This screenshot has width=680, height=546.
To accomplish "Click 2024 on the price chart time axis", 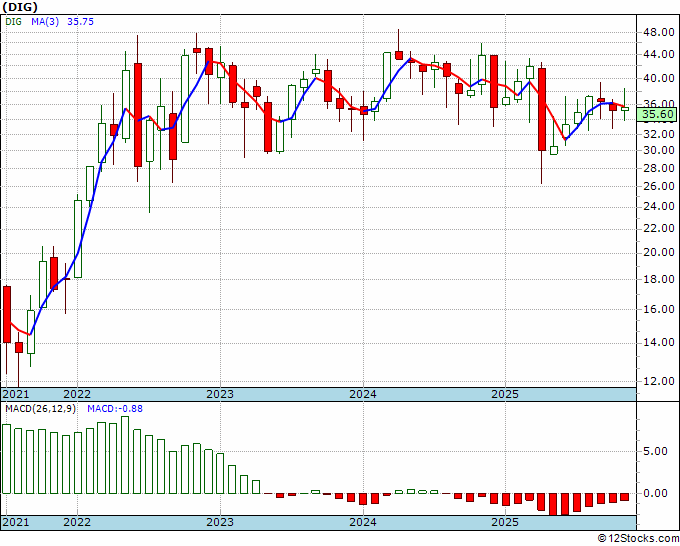I will pyautogui.click(x=363, y=394).
